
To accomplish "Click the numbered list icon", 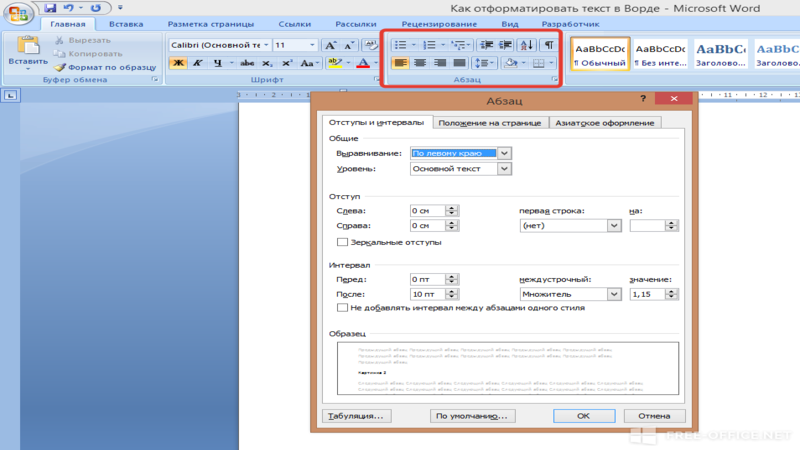I will click(x=430, y=45).
